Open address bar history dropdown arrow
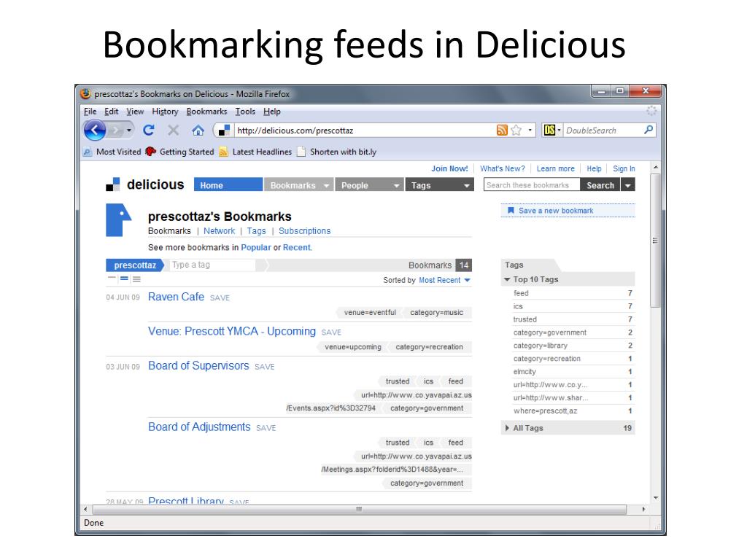 tap(530, 130)
